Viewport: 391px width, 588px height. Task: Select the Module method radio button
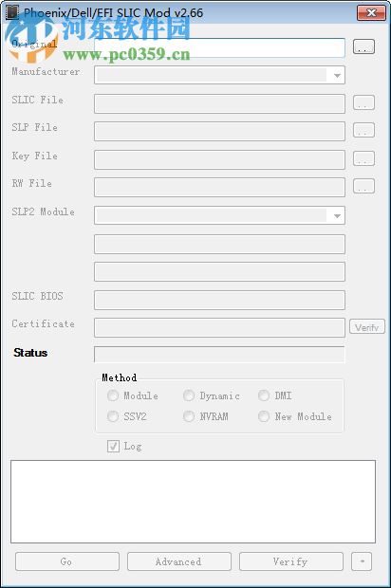(x=113, y=395)
